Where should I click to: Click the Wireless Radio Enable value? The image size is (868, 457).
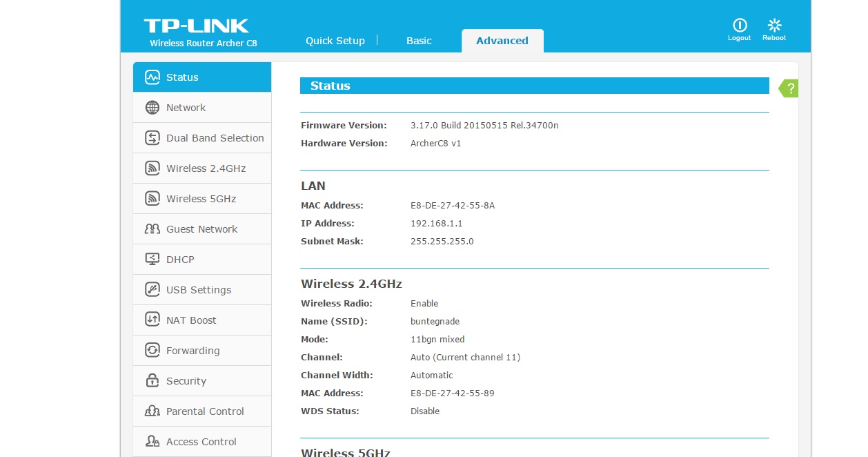[424, 304]
